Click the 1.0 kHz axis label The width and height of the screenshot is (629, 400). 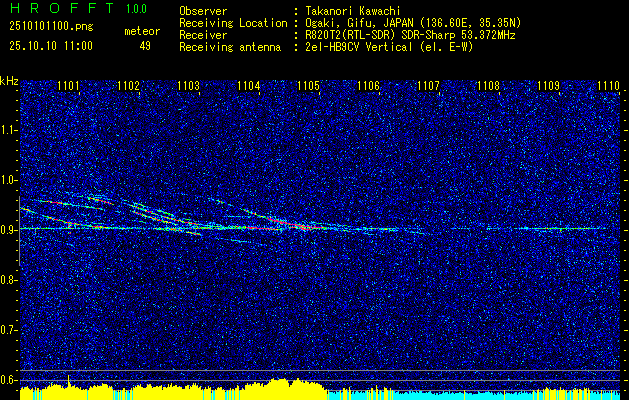click(x=9, y=180)
